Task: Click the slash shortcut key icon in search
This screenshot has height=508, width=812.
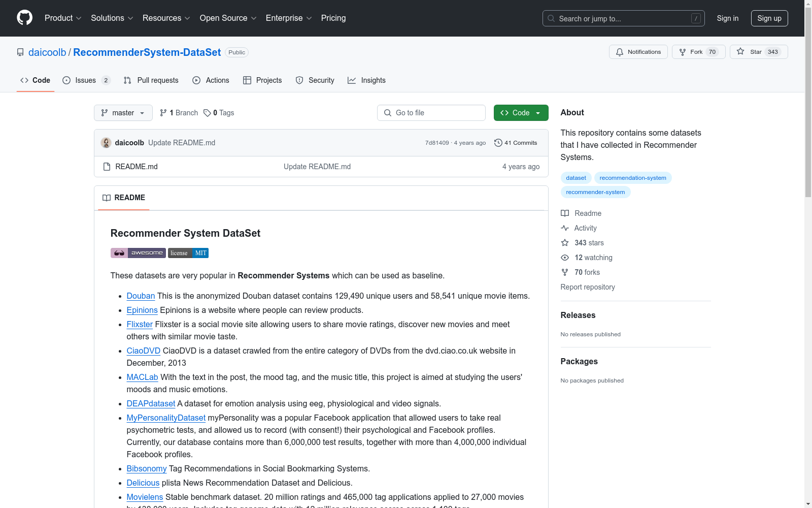Action: click(x=696, y=18)
